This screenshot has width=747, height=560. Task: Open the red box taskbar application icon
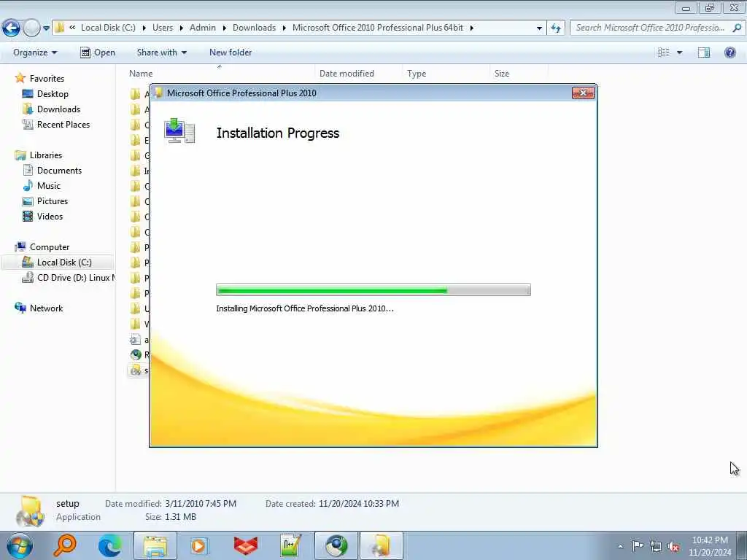pyautogui.click(x=245, y=545)
